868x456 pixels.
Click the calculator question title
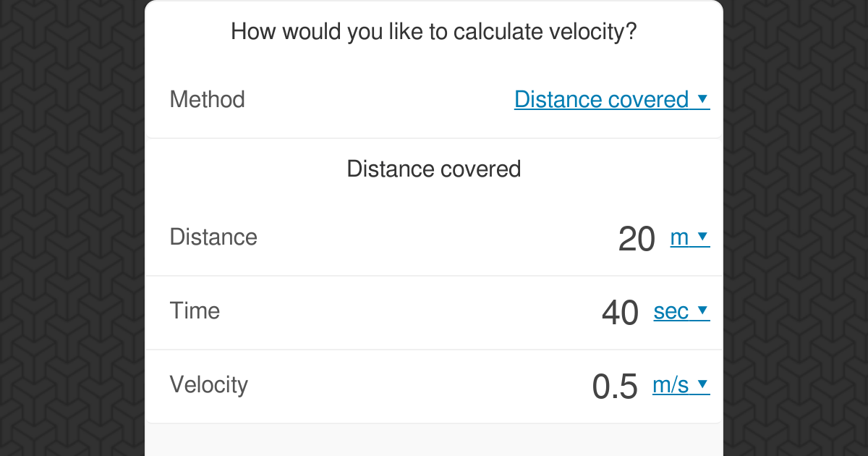(x=434, y=32)
